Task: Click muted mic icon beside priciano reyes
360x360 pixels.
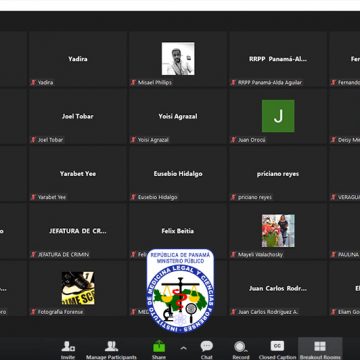Action: point(233,197)
